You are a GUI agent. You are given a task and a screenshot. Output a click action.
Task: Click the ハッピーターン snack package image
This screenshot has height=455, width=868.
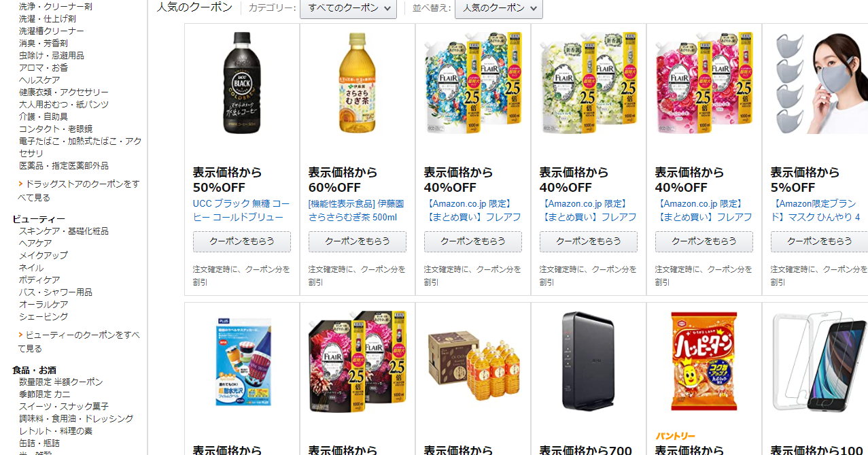(x=704, y=362)
